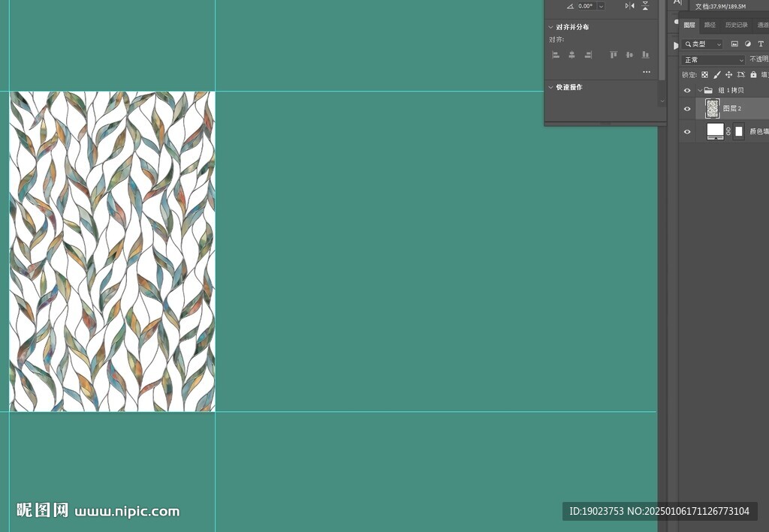Hide the 组 1 拷贝 group
Viewport: 769px width, 532px height.
[x=686, y=91]
